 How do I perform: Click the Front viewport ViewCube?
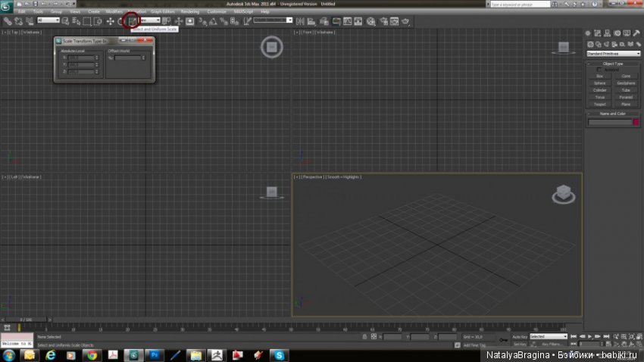(564, 48)
